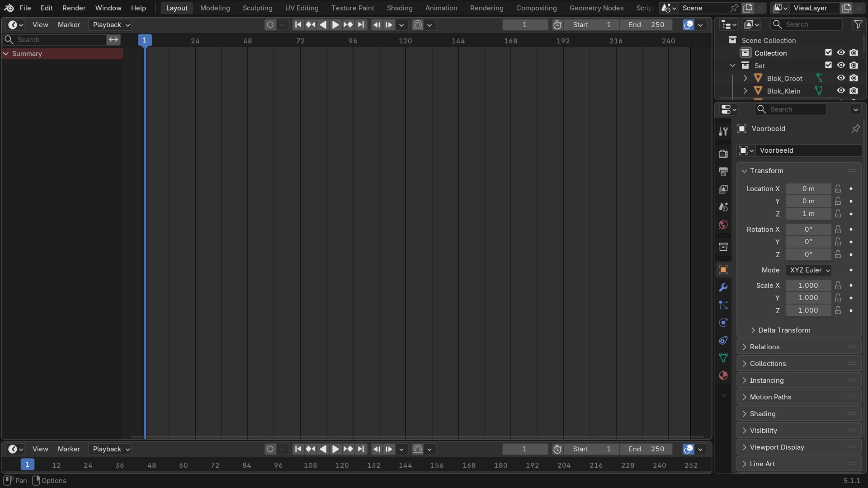
Task: Open the Physics properties tab
Action: 723,323
